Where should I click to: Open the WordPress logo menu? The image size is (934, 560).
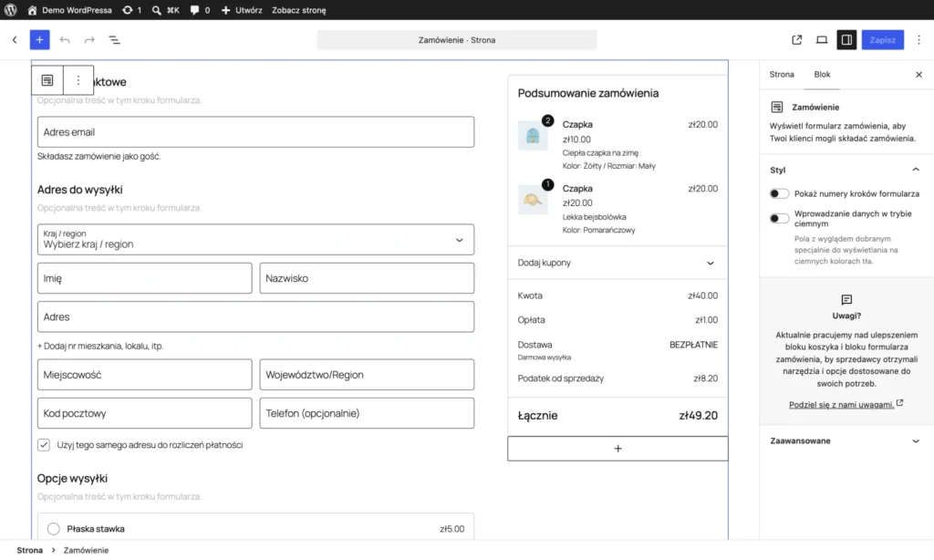[x=11, y=10]
